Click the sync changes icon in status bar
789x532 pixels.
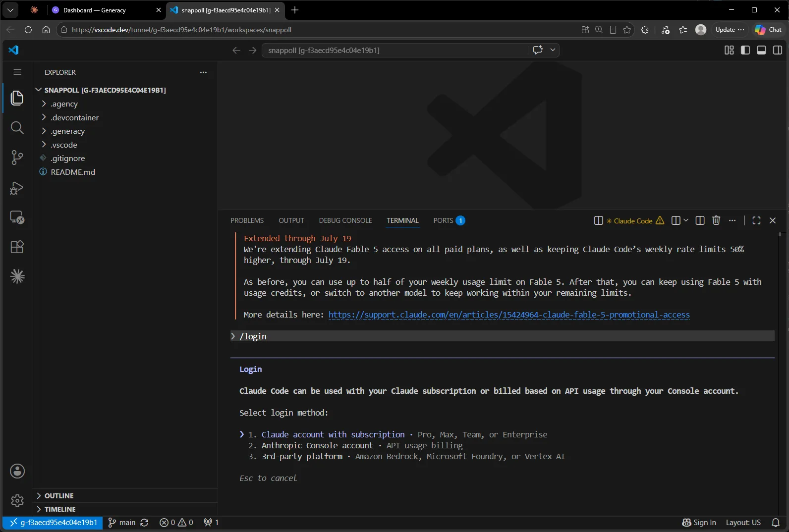144,523
